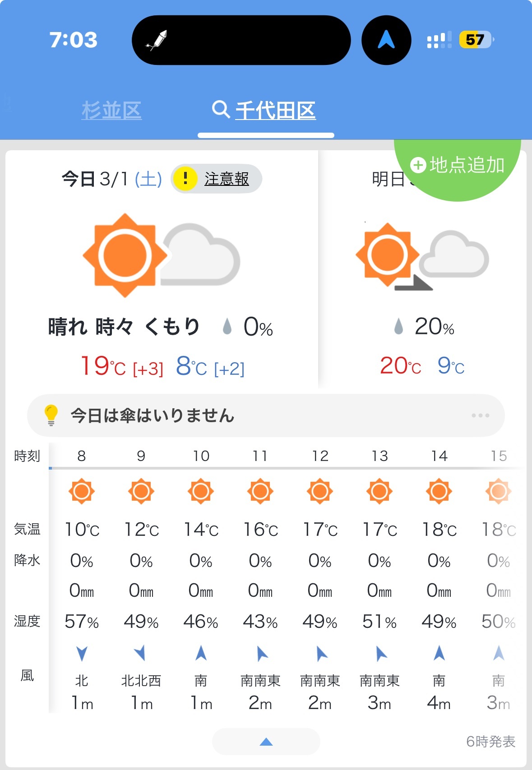Image resolution: width=532 pixels, height=770 pixels.
Task: Tap the today rain probability droplet icon
Action: pos(227,326)
